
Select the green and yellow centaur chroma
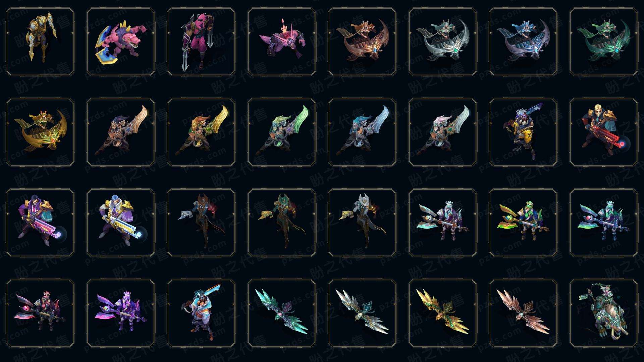point(523,223)
